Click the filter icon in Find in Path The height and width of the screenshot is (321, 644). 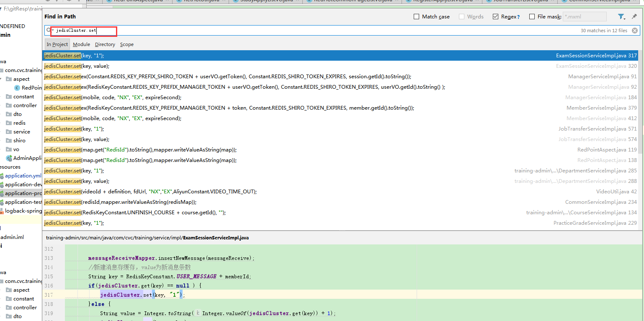[x=621, y=16]
